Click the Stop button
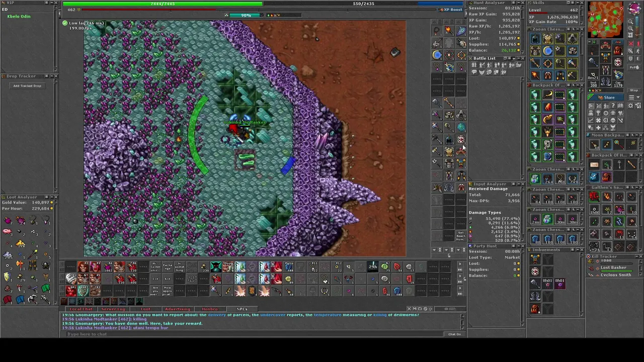 [x=634, y=90]
